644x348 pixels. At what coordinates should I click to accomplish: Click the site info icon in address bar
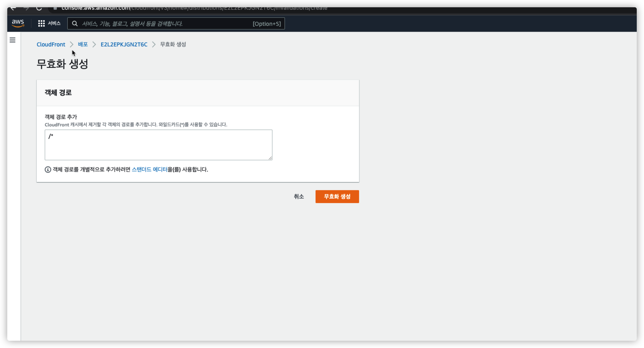55,8
